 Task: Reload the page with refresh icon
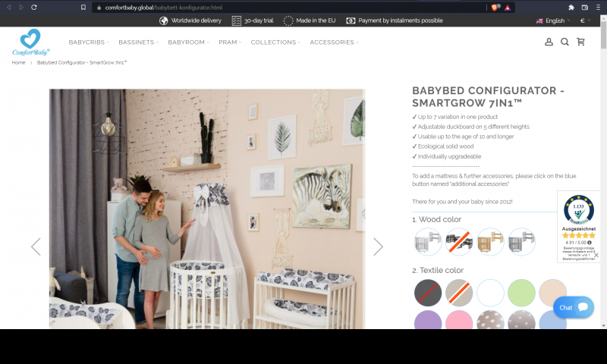pos(34,8)
